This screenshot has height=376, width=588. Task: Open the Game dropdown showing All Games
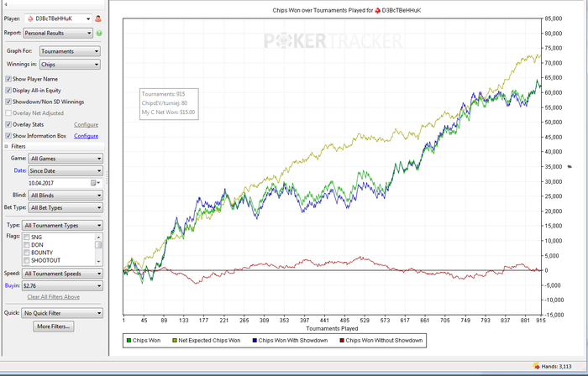point(66,159)
